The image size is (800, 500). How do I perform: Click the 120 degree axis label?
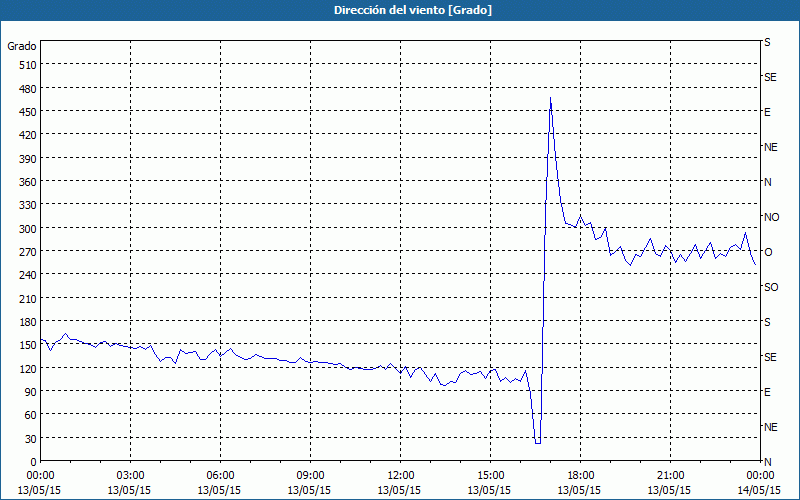point(28,369)
